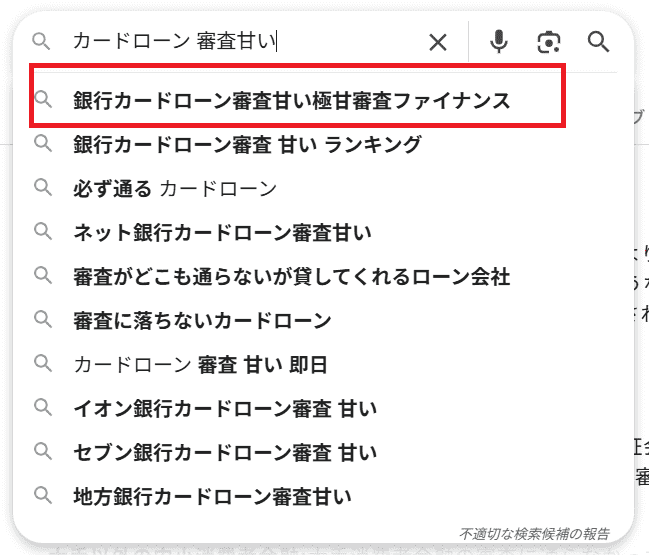
Task: Select suggestion 地方銀行カードローン審査甘い
Action: coord(212,496)
